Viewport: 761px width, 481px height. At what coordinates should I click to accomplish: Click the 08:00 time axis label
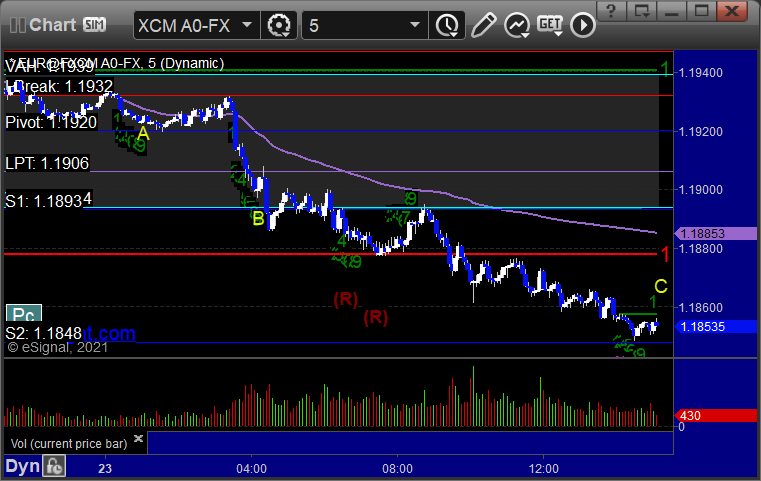(x=397, y=469)
